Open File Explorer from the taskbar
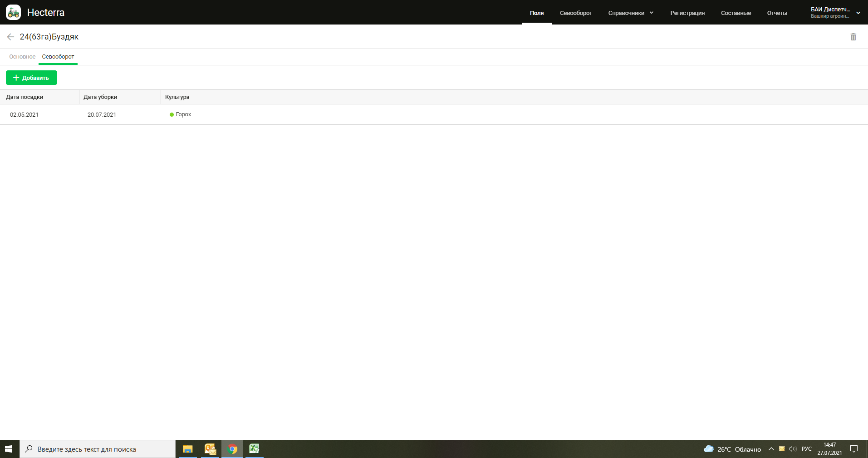This screenshot has width=868, height=458. click(187, 449)
